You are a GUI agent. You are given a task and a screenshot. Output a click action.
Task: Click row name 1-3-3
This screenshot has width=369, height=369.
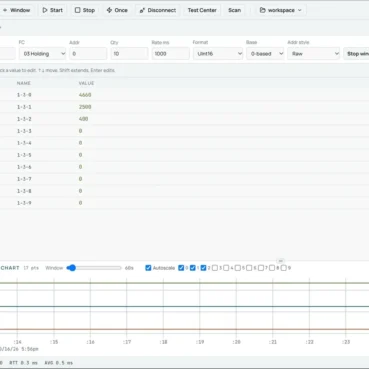[x=24, y=131]
